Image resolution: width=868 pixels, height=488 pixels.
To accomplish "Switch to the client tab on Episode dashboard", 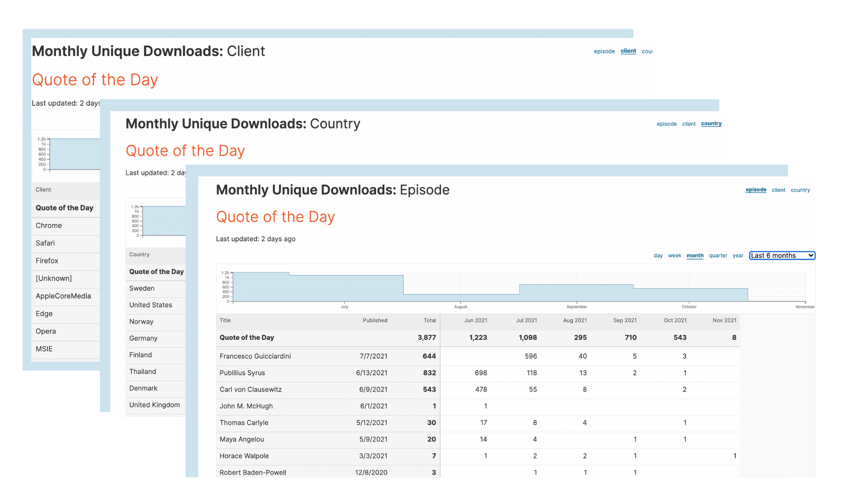I will (x=778, y=190).
